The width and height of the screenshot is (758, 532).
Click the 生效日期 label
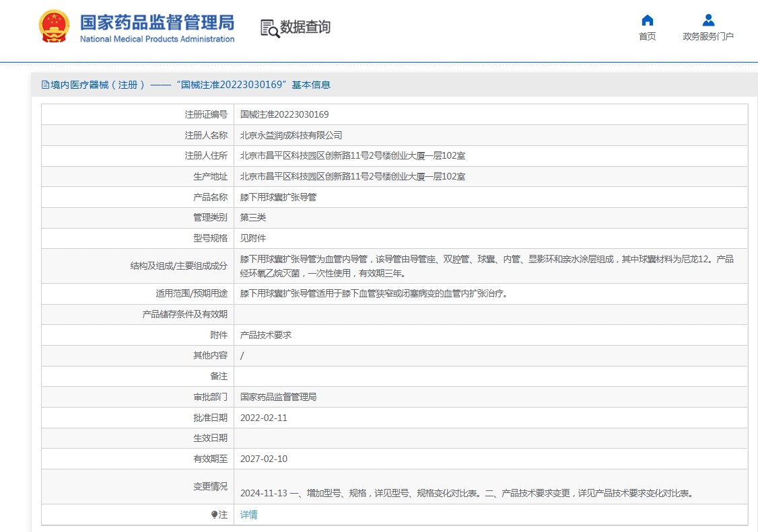point(210,439)
